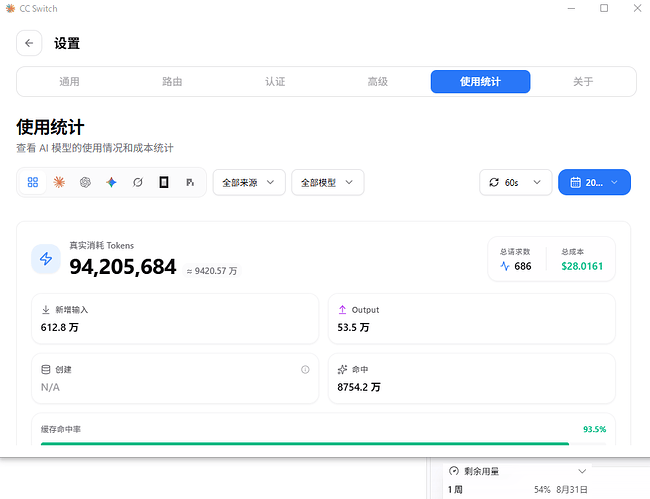Screen dimensions: 650x499
Task: Switch to the 关于 tab
Action: pyautogui.click(x=583, y=82)
